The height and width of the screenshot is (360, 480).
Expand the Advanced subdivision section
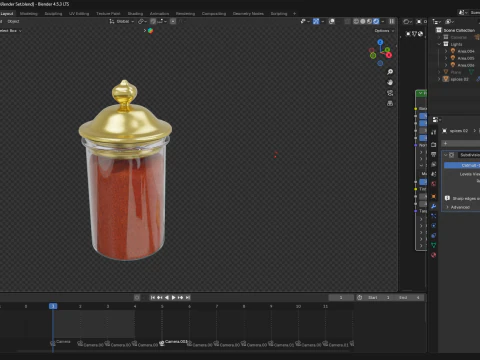pos(457,207)
